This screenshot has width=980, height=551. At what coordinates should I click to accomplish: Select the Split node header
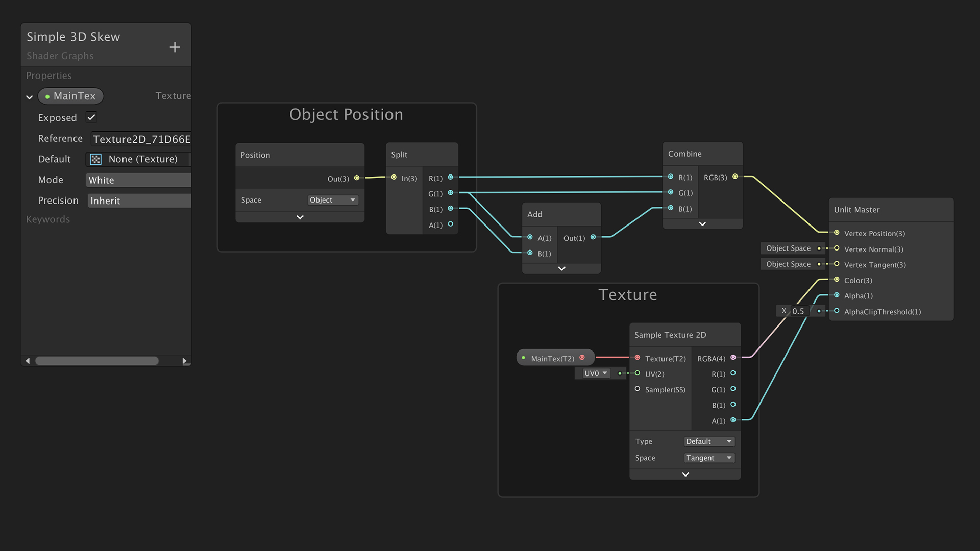click(422, 155)
